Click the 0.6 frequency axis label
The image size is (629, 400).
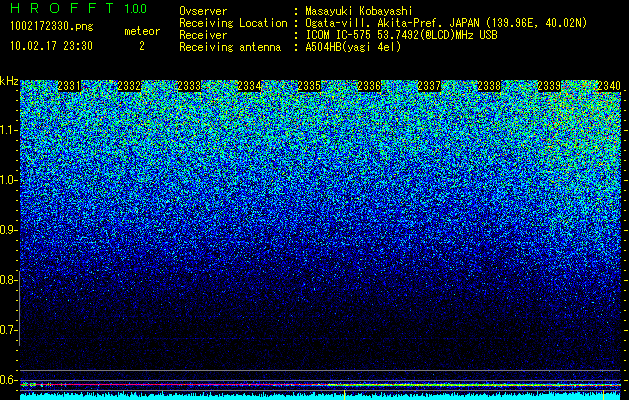[x=8, y=380]
